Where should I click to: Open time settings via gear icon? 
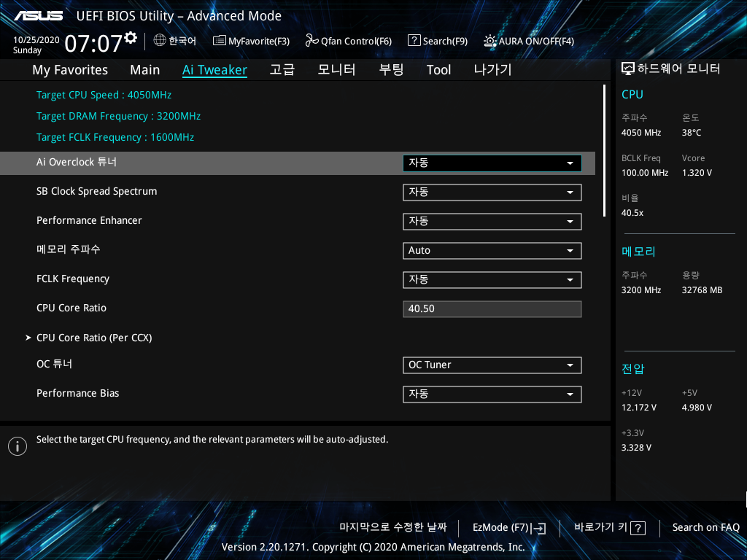(x=131, y=37)
